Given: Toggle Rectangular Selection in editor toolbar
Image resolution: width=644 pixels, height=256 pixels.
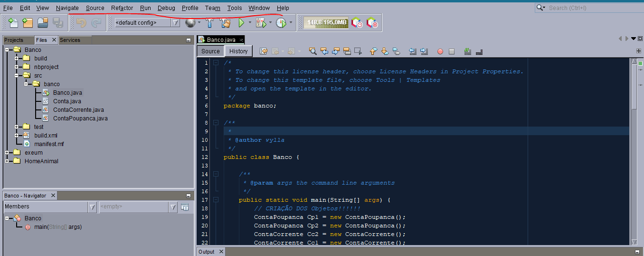Looking at the screenshot, I should pos(358,51).
